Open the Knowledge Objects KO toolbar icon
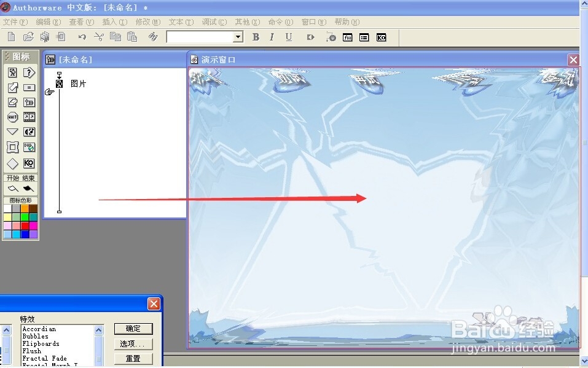 382,37
